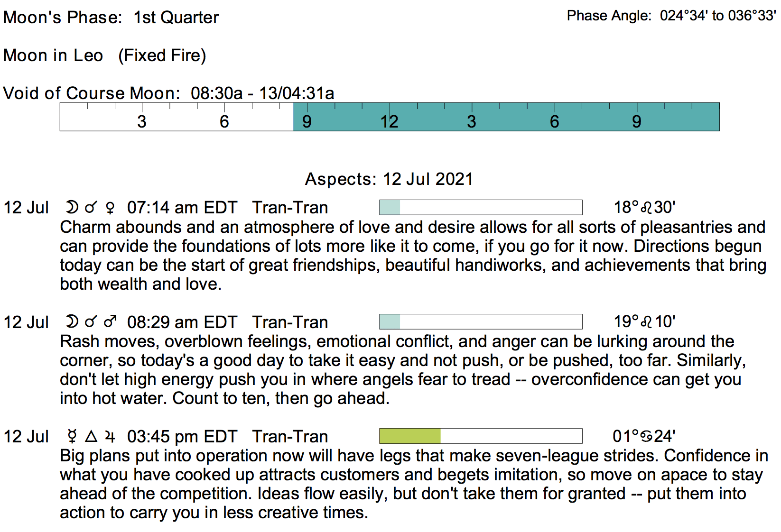Click the Jupiter glyph in the 03:45 pm aspect

(x=110, y=437)
